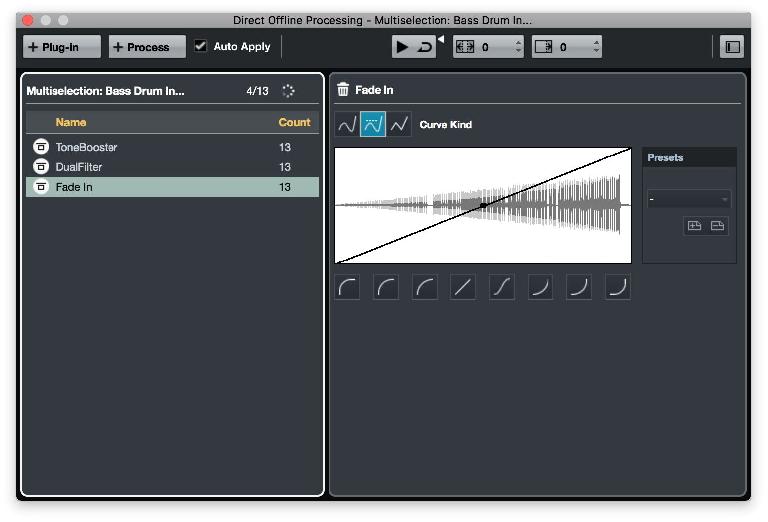Image resolution: width=768 pixels, height=522 pixels.
Task: Delete Fade In with the trash icon
Action: [x=343, y=90]
